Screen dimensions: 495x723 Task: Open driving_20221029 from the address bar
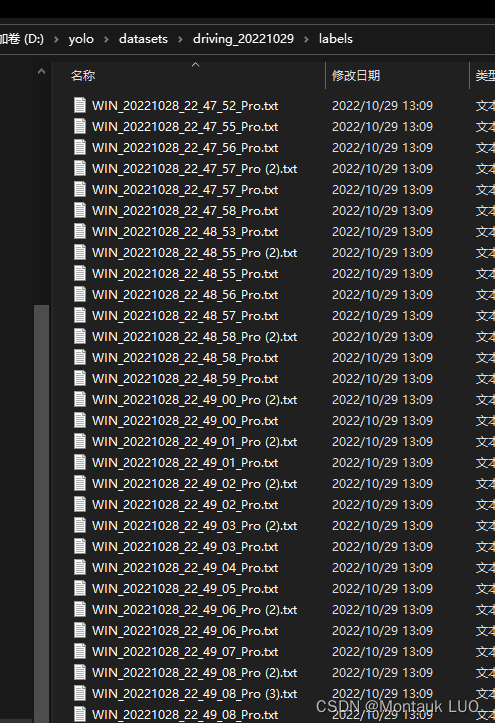tap(243, 39)
